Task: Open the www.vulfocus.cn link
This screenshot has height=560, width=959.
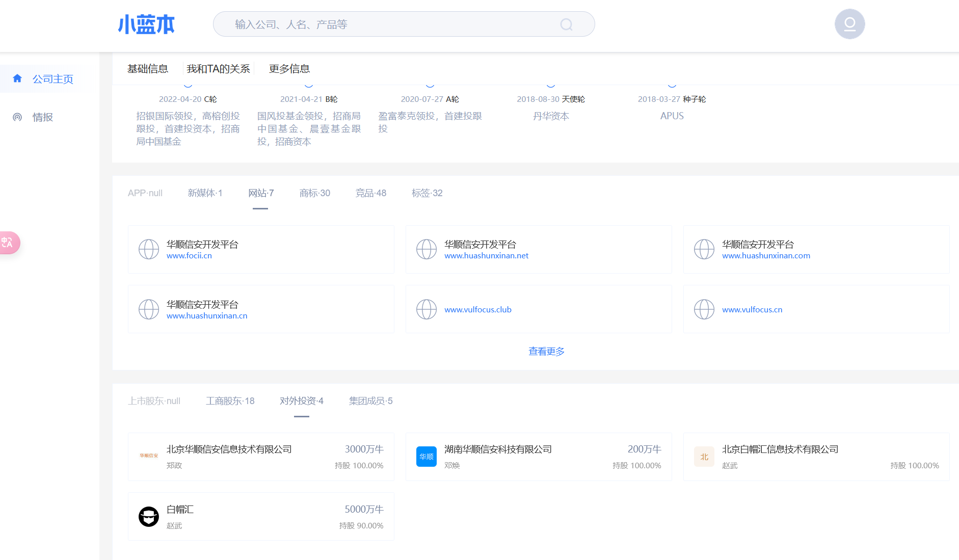Action: pyautogui.click(x=752, y=310)
